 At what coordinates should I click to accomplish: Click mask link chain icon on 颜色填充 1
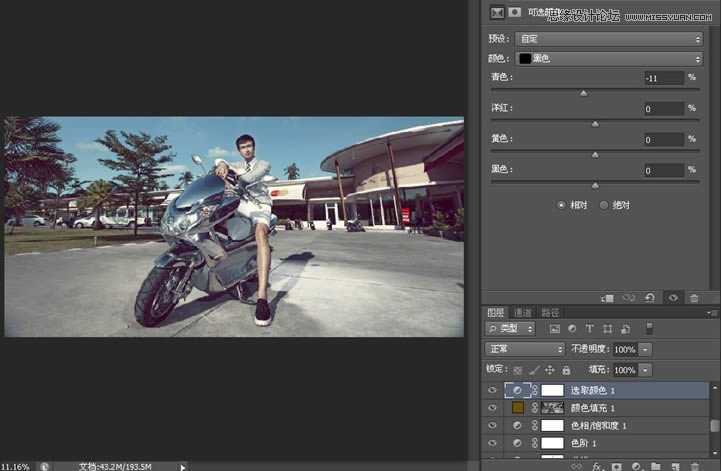point(535,408)
